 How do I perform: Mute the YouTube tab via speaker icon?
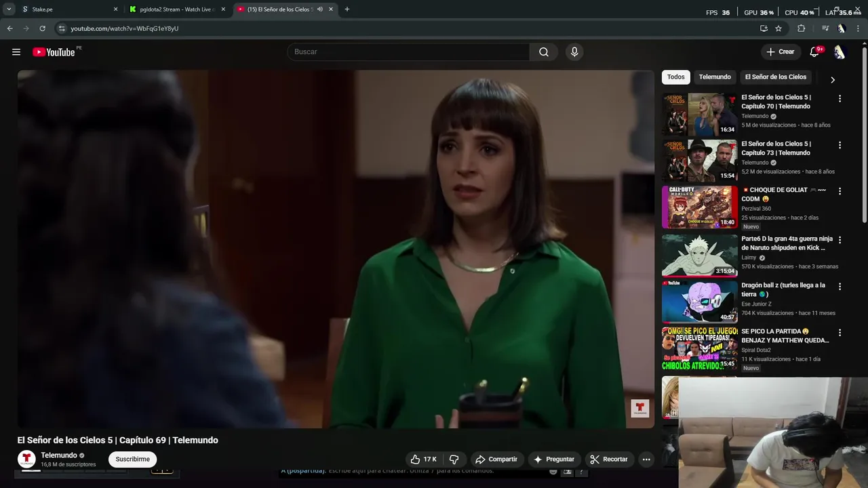[320, 9]
